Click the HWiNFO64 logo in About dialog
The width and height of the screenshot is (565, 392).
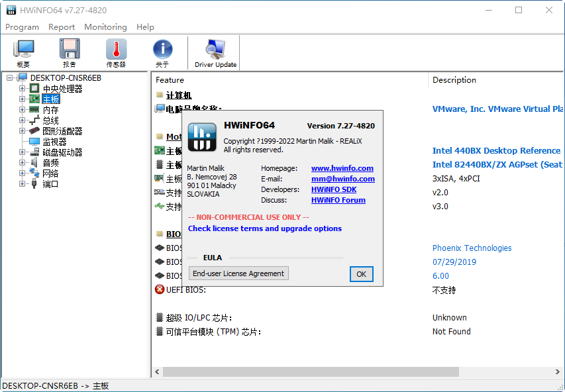tap(202, 137)
